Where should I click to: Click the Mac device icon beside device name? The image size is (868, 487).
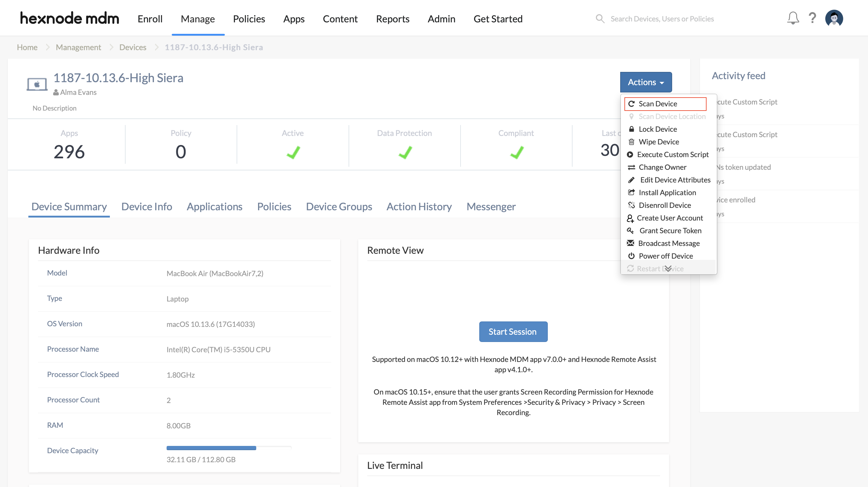(37, 84)
